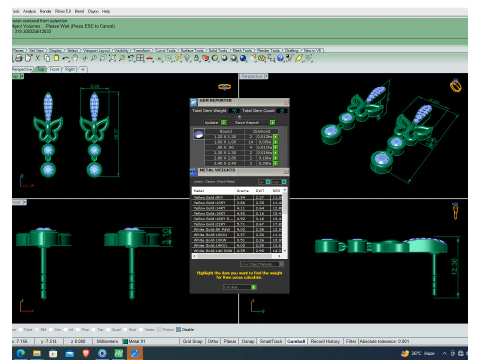480x360 pixels.
Task: Click the four-viewport layout icon
Action: coord(140,58)
